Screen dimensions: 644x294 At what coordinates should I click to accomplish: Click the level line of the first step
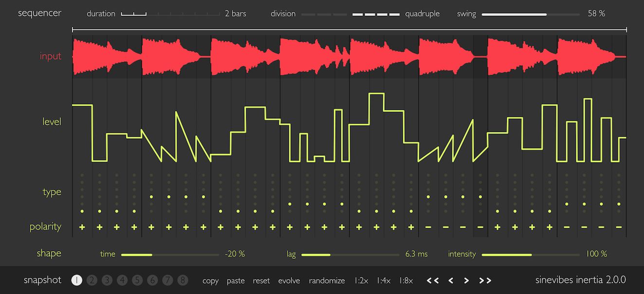coord(82,105)
